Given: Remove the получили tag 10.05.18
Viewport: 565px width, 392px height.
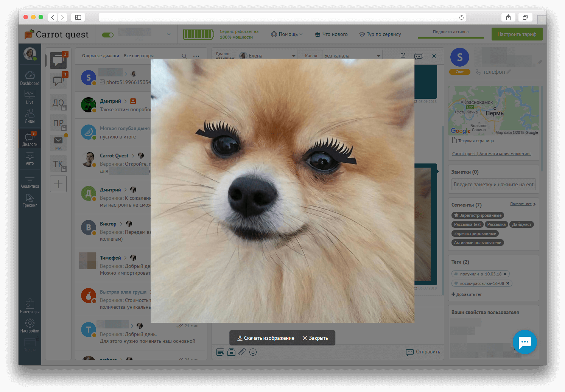Looking at the screenshot, I should click(x=505, y=274).
